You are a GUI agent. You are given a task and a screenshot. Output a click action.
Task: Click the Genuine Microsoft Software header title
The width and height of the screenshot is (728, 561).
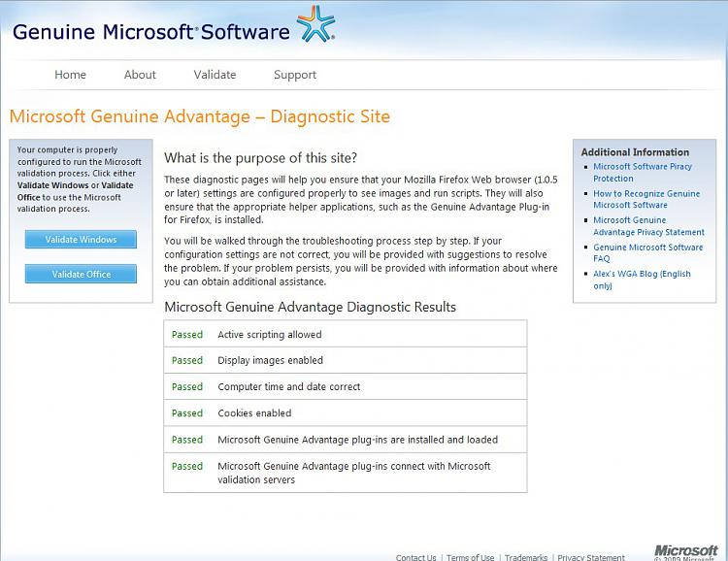pyautogui.click(x=150, y=32)
